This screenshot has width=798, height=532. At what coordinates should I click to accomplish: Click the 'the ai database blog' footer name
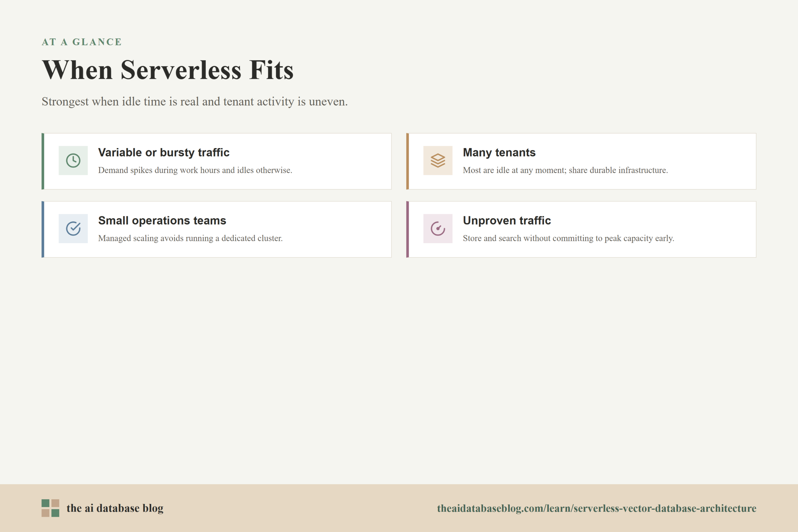point(115,508)
